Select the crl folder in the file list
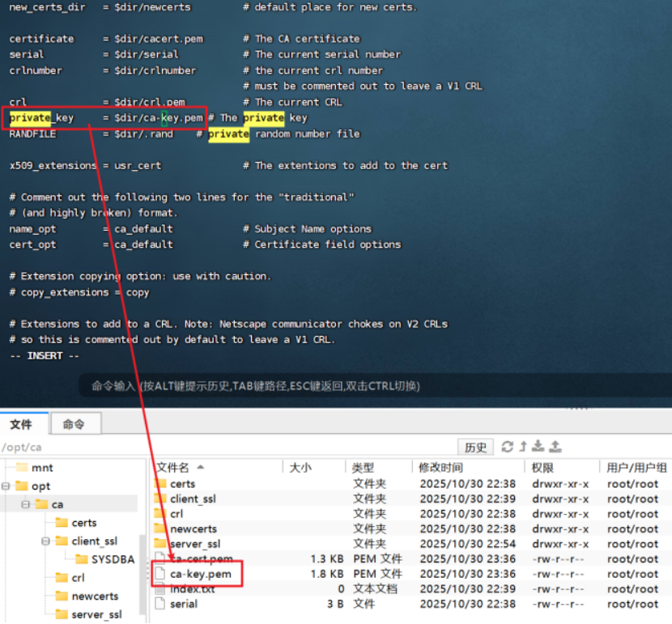The image size is (672, 624). click(411, 514)
